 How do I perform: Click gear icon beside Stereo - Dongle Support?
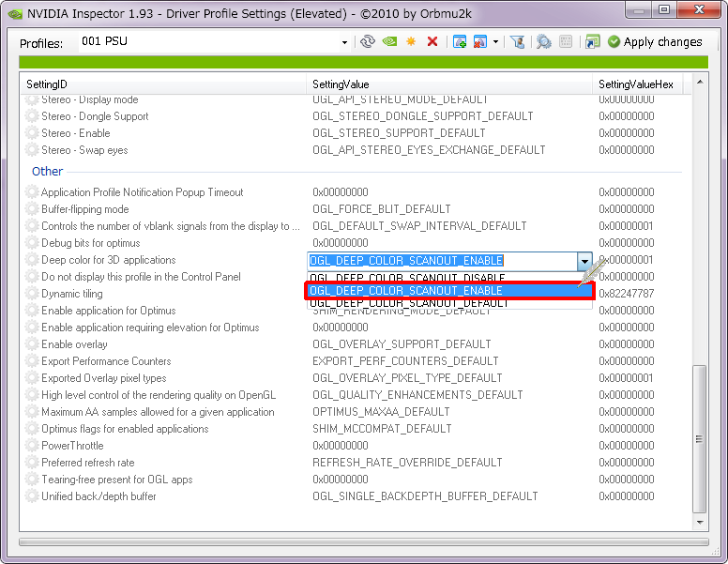pos(32,116)
